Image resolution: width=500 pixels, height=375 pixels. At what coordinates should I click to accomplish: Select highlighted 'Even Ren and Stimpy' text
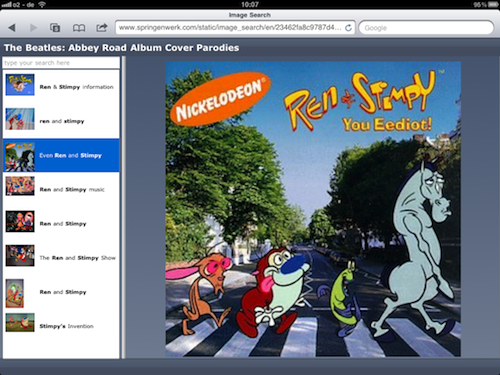70,155
